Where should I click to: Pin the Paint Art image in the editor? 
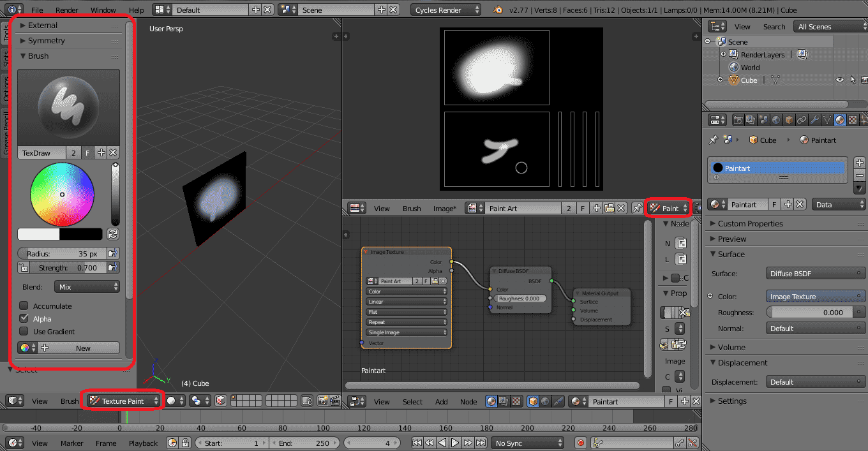point(636,207)
